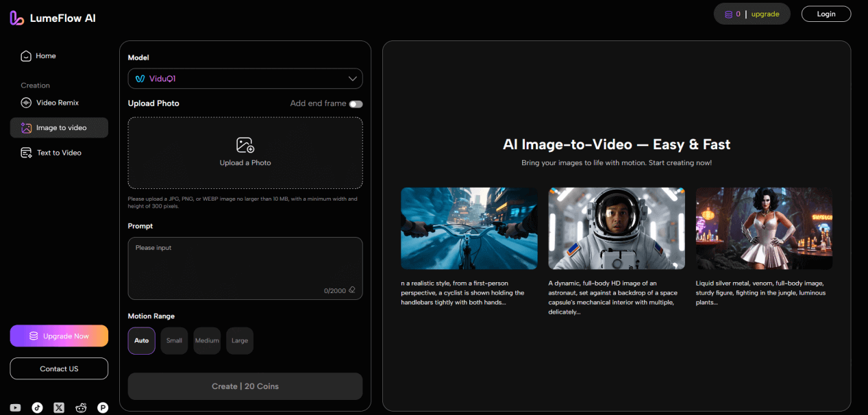Focus the Prompt text input field
This screenshot has width=868, height=415.
click(245, 268)
